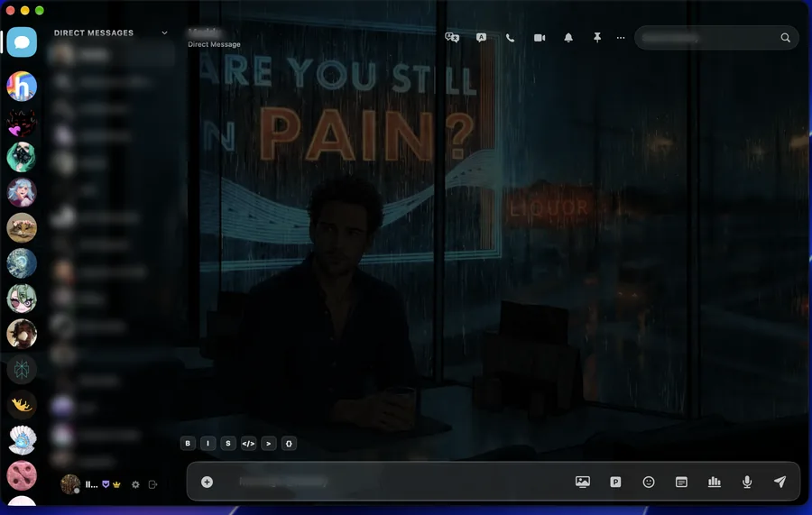The image size is (812, 515).
Task: Open the golden leaping cat server icon
Action: pos(22,405)
